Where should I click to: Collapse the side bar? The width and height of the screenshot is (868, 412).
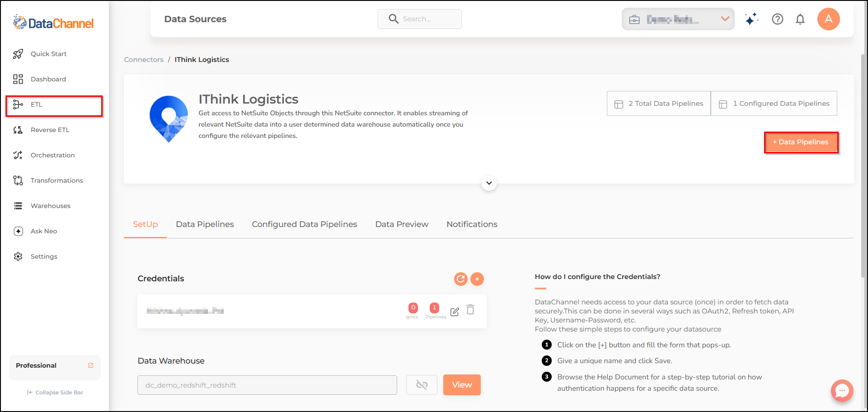(55, 393)
